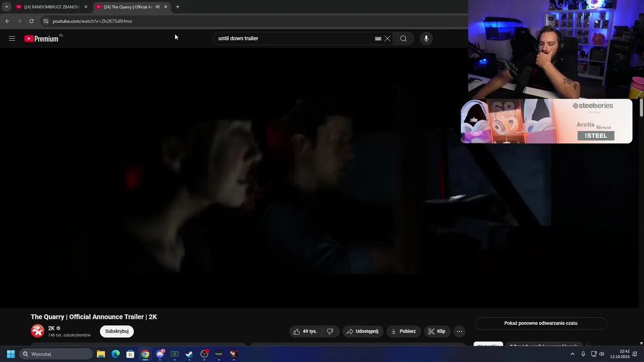The image size is (644, 362).
Task: Click Pokaż ponowne odtwarzanie czatu
Action: pyautogui.click(x=541, y=323)
